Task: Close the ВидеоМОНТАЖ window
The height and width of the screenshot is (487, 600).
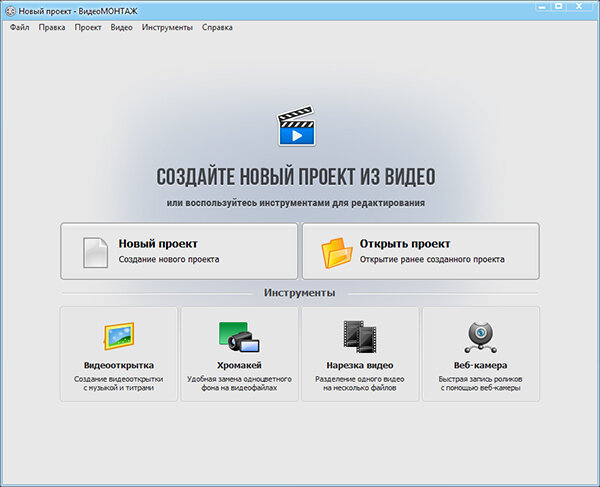Action: coord(580,6)
